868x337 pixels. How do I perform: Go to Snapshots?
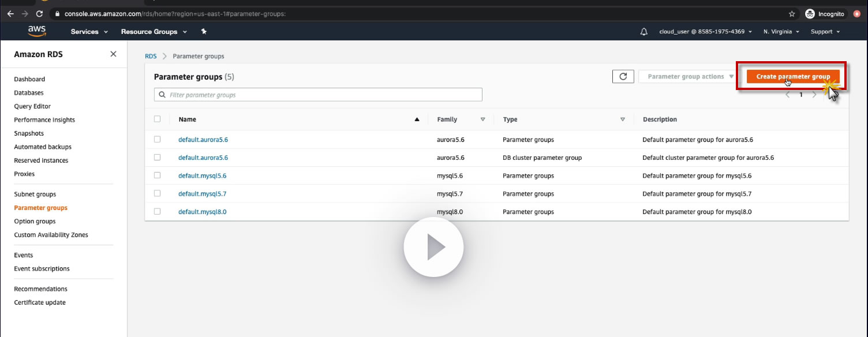[x=29, y=133]
